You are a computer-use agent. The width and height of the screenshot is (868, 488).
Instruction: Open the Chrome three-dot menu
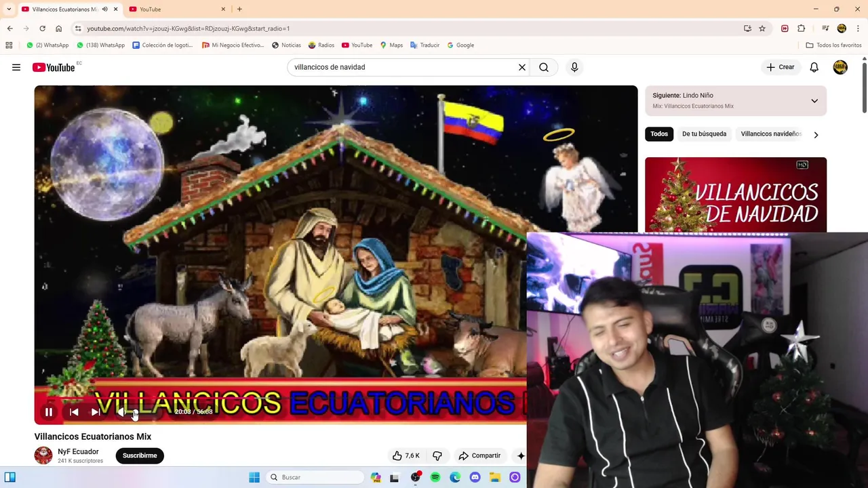coord(859,28)
